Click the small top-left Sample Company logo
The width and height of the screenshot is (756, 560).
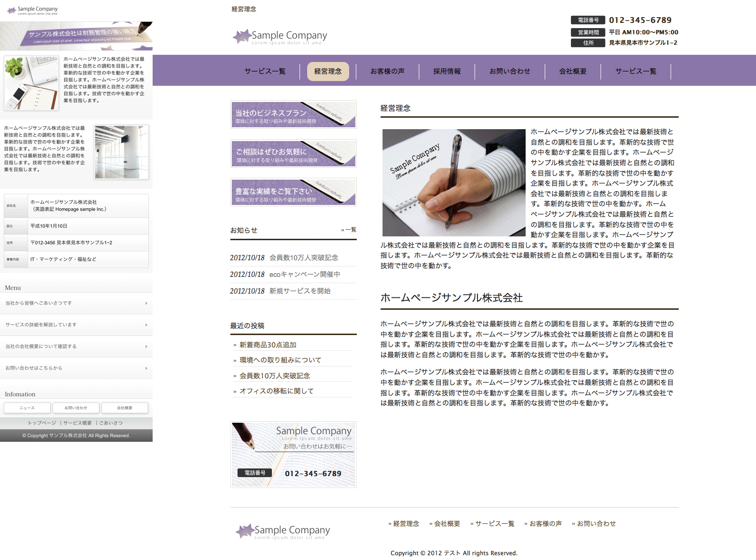pyautogui.click(x=32, y=10)
